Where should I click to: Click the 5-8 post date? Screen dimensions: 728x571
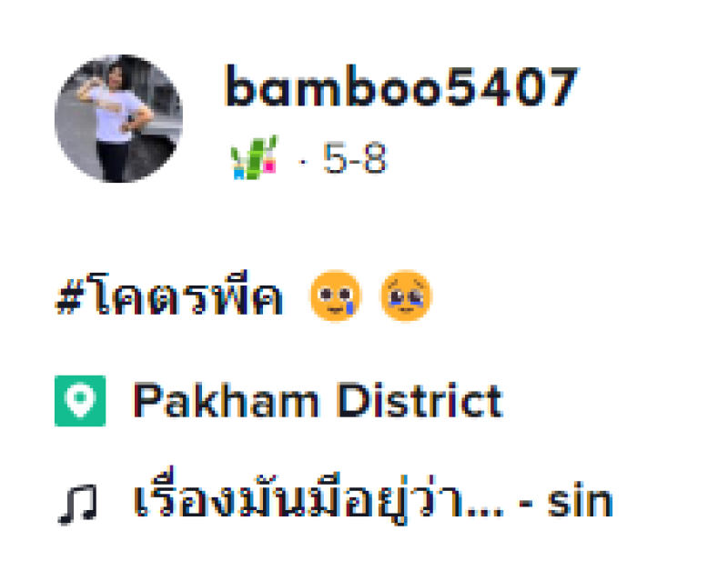tap(355, 158)
